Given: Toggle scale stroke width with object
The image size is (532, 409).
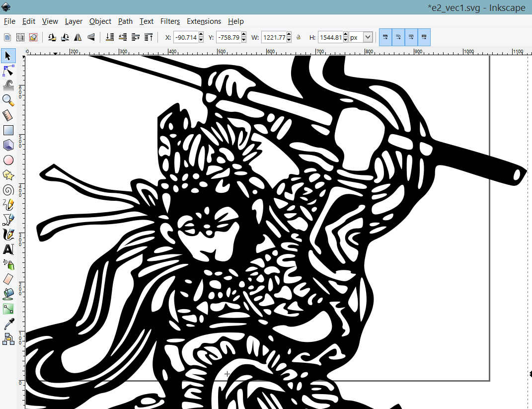Looking at the screenshot, I should click(385, 37).
